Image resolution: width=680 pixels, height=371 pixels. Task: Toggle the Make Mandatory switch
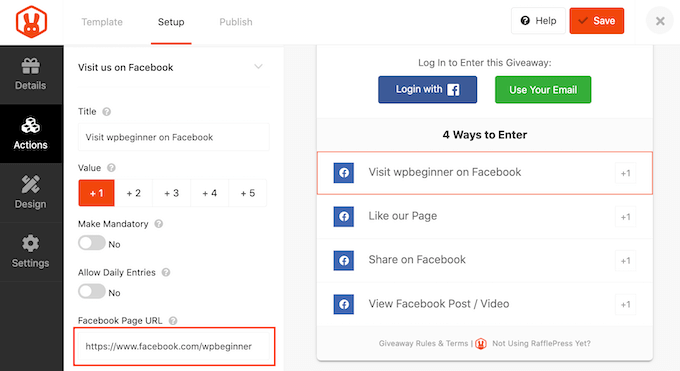tap(92, 243)
